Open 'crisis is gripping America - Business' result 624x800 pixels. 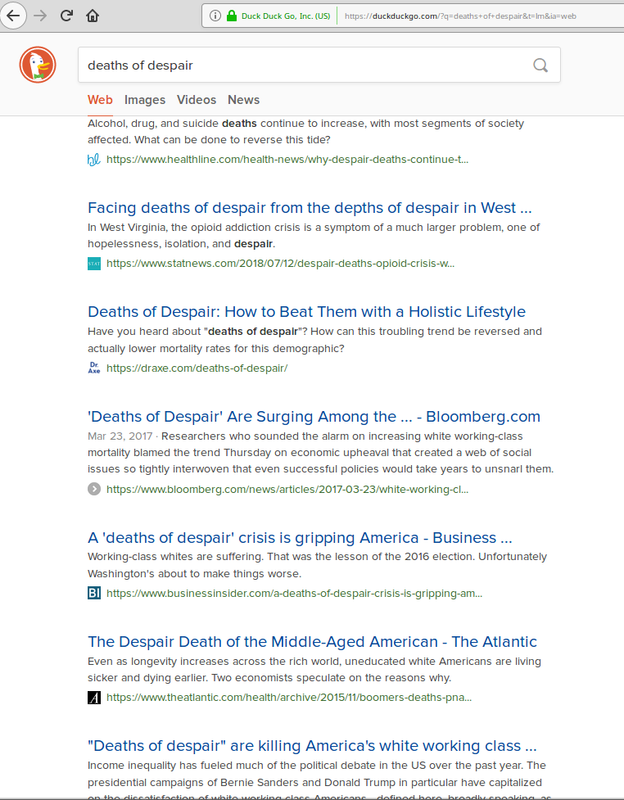point(299,538)
